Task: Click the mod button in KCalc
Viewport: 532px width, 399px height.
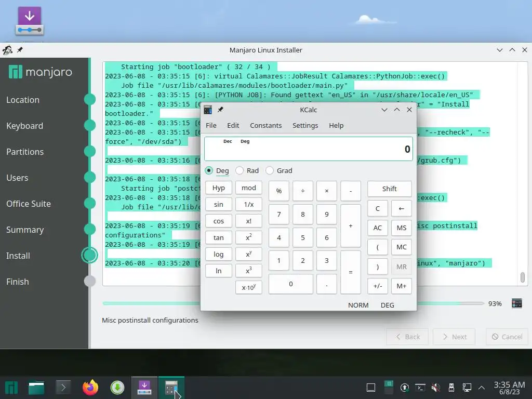Action: click(x=249, y=188)
